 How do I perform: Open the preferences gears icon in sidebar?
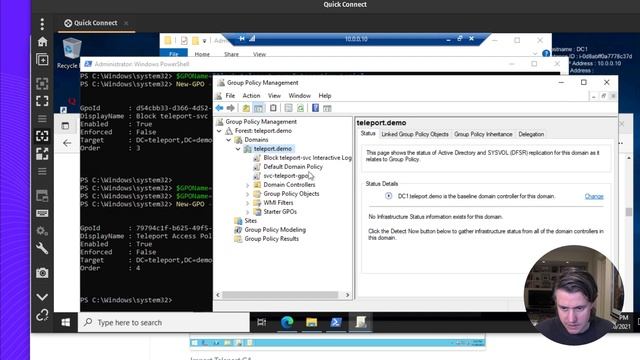(x=42, y=231)
